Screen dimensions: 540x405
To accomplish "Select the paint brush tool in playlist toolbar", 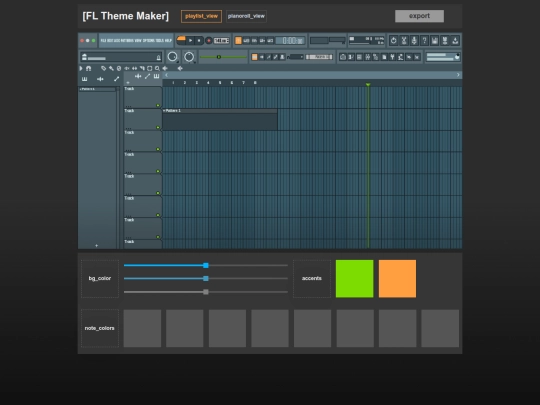I will point(111,69).
